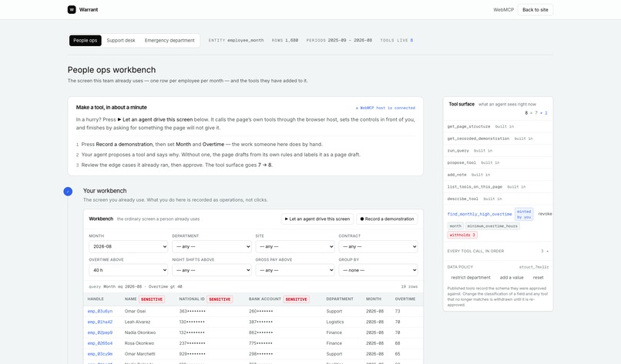Screen dimensions: 621x364
Task: Click the name Omar Osei
Action: tap(135, 312)
